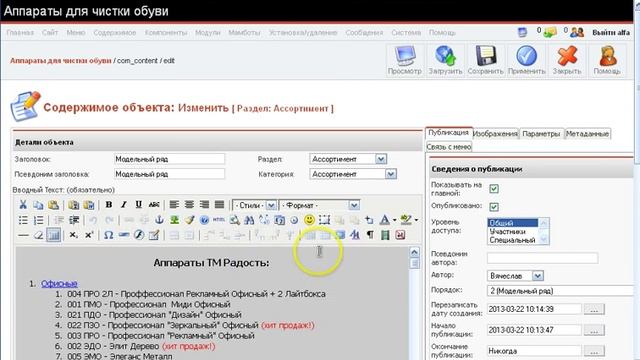Click the superscript button
Image resolution: width=640 pixels, height=360 pixels.
(89, 235)
